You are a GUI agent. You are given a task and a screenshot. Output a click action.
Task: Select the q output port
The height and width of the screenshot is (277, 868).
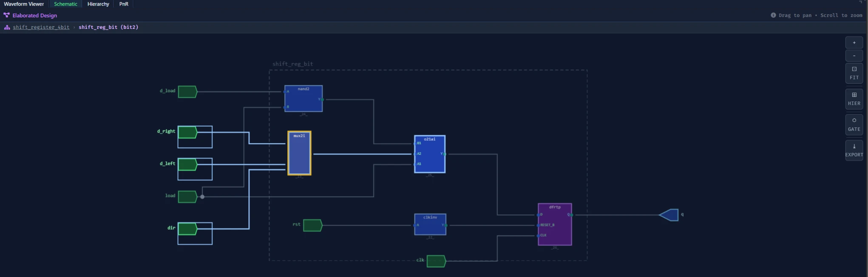pyautogui.click(x=669, y=215)
